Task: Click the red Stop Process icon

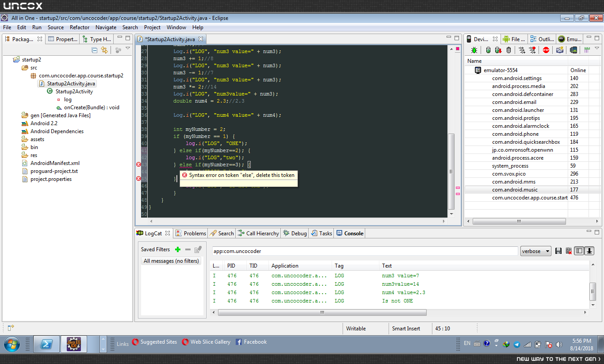Action: [546, 50]
